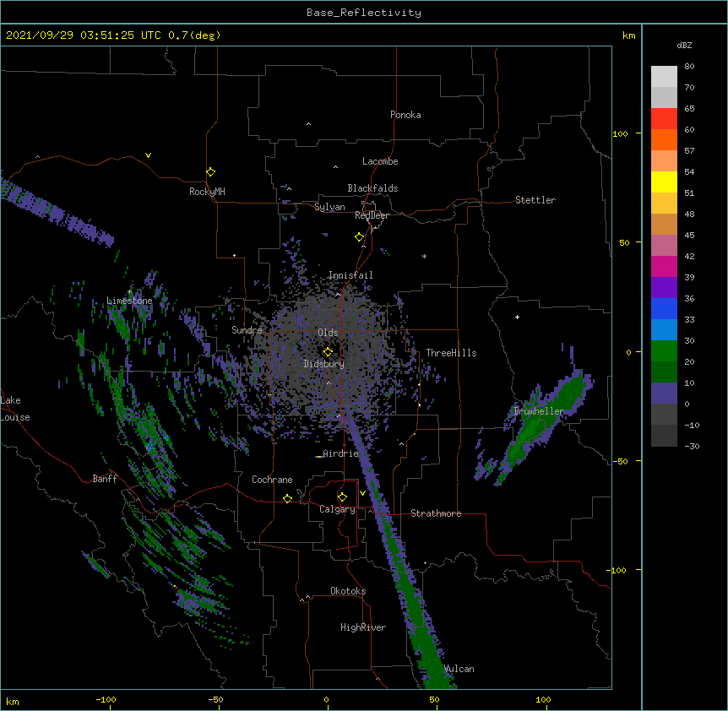Screen dimensions: 728x711
Task: Click the Lacombe city label
Action: (x=380, y=161)
